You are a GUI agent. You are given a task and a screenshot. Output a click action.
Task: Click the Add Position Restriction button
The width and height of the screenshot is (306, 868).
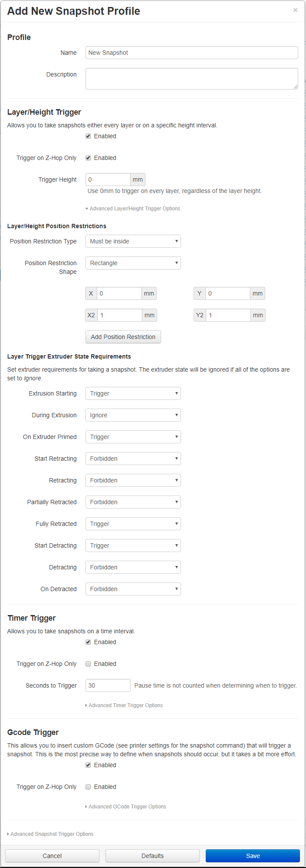pyautogui.click(x=123, y=336)
